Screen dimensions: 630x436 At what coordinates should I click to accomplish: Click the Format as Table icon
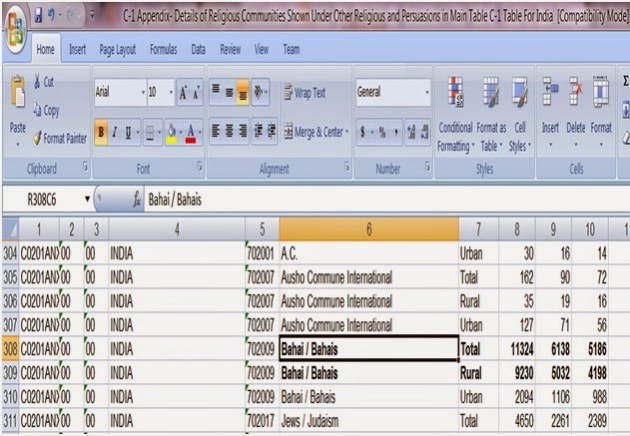point(491,97)
